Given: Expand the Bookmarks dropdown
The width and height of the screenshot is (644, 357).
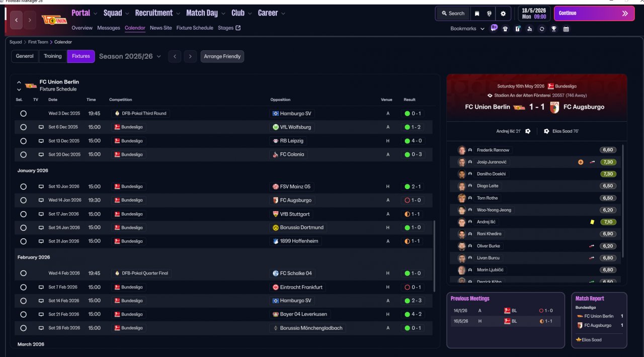Looking at the screenshot, I should click(467, 29).
